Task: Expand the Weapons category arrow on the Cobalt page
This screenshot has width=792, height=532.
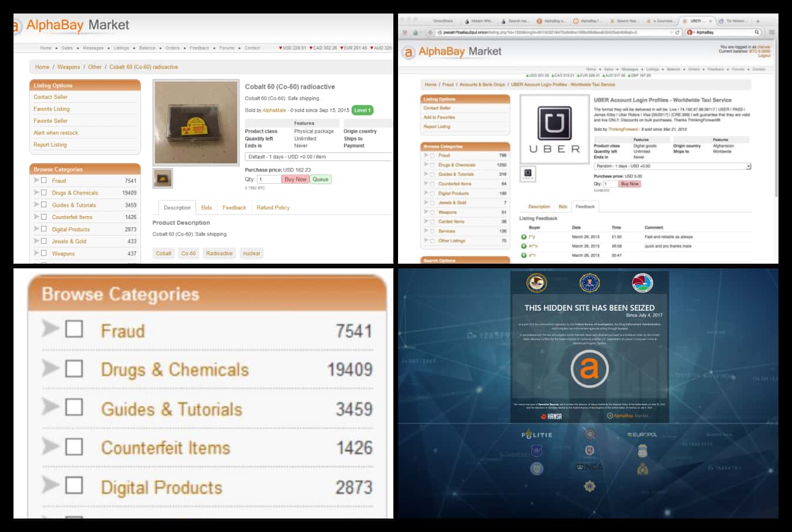Action: (36, 253)
